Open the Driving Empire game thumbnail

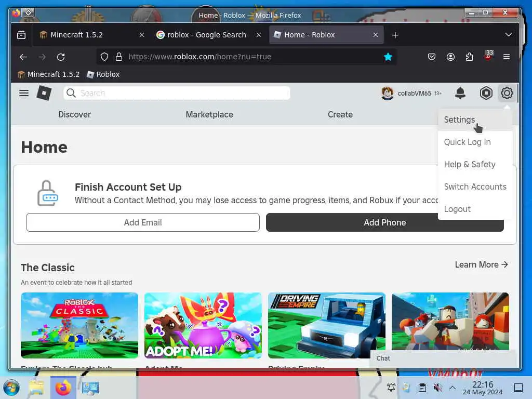click(326, 325)
